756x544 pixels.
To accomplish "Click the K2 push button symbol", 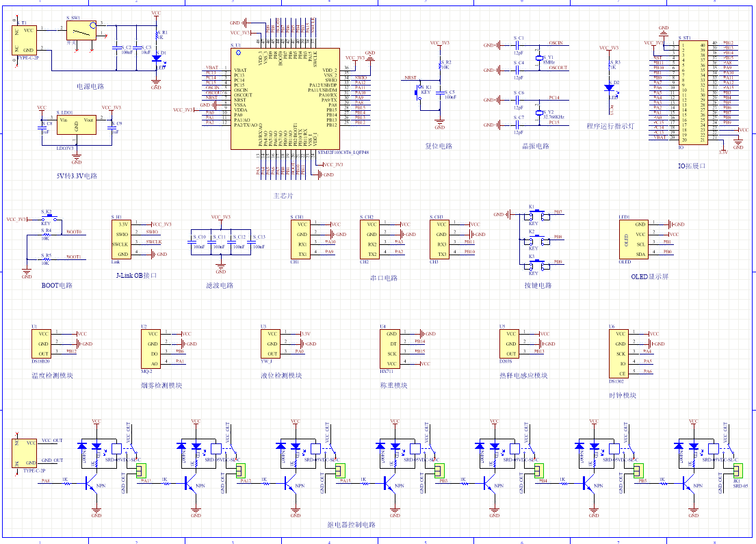I will pyautogui.click(x=536, y=239).
